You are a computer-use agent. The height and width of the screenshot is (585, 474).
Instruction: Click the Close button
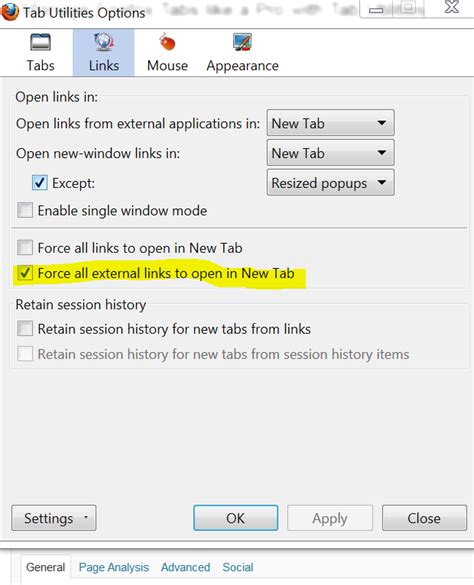(424, 518)
